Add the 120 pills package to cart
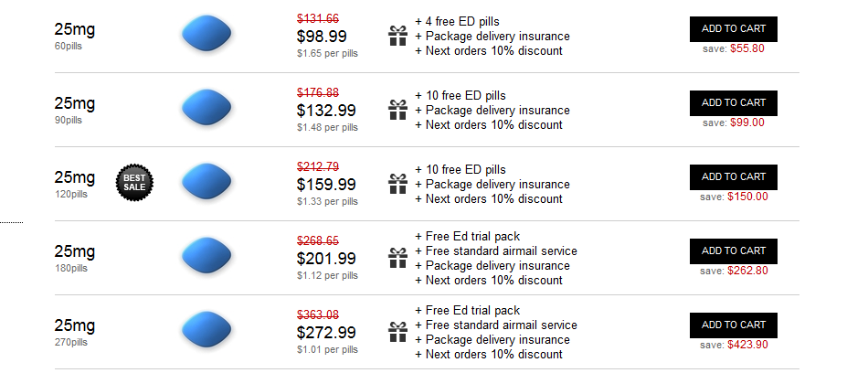Screen dimensions: 868x373 click(733, 176)
